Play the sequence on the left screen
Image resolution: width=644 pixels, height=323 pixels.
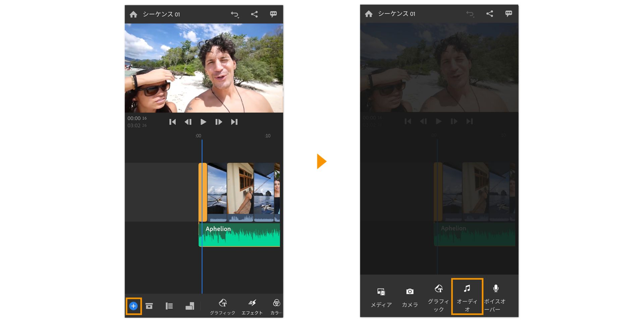click(x=203, y=122)
